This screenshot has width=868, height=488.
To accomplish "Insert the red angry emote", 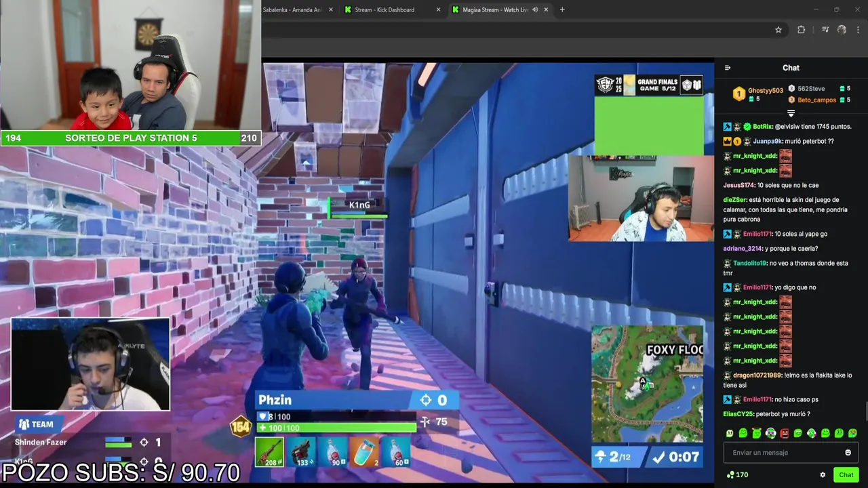I will point(785,433).
